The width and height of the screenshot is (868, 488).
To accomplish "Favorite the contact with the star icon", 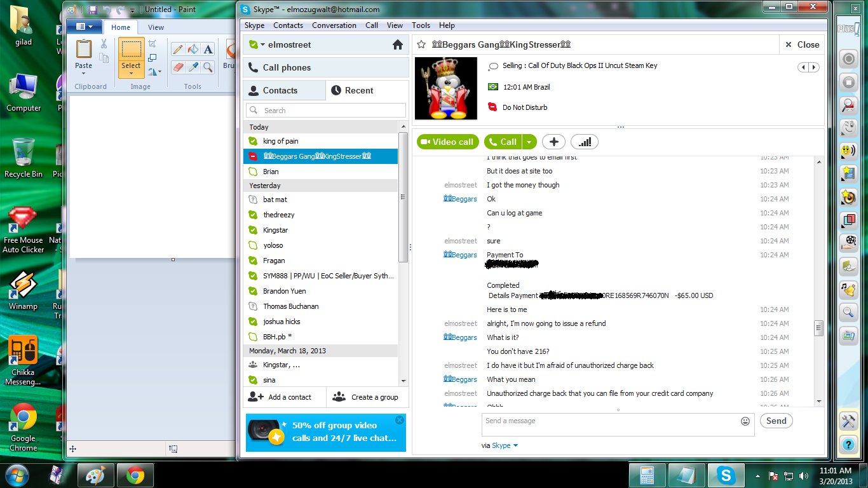I will [421, 44].
